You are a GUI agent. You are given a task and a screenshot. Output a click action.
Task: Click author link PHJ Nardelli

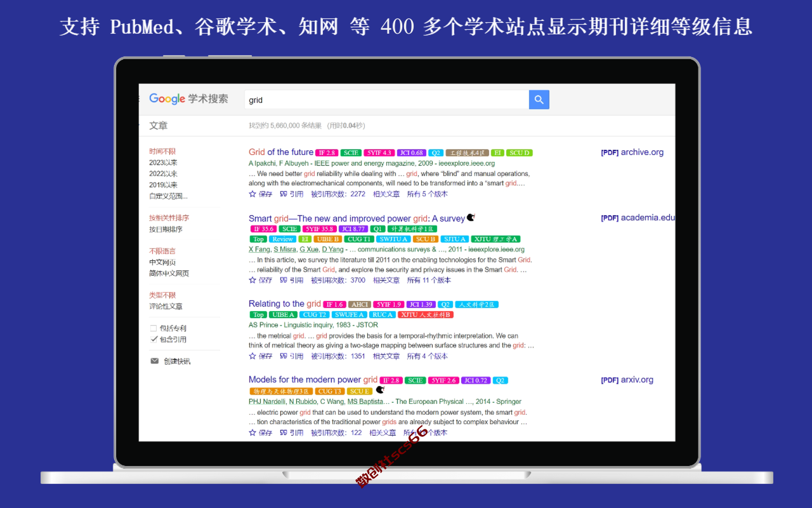click(x=267, y=401)
